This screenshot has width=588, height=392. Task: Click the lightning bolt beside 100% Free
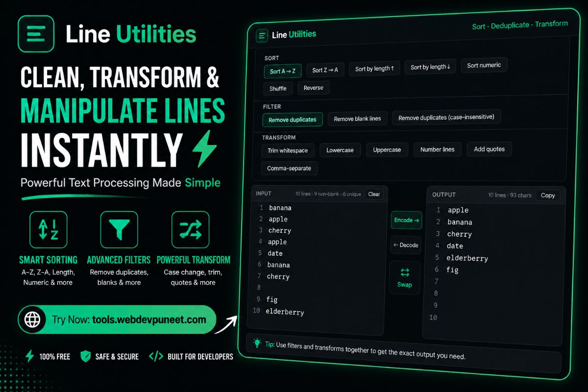[30, 356]
